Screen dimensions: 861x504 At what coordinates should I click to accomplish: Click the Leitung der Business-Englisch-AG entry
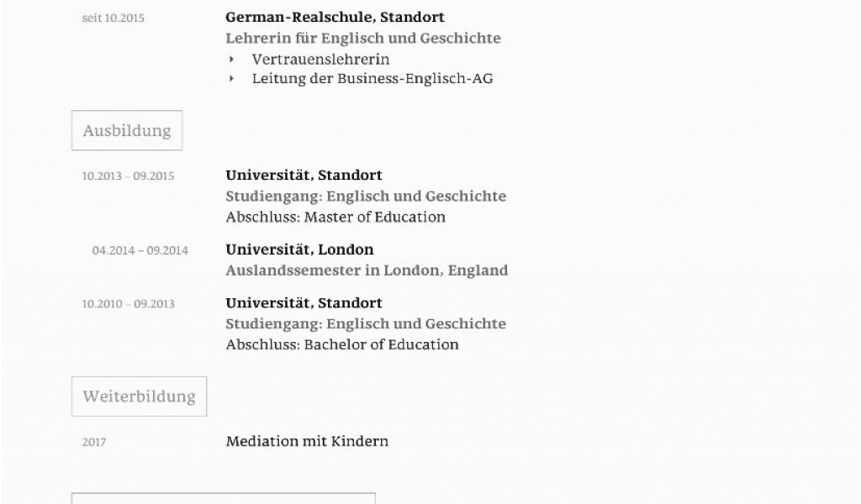click(x=372, y=79)
